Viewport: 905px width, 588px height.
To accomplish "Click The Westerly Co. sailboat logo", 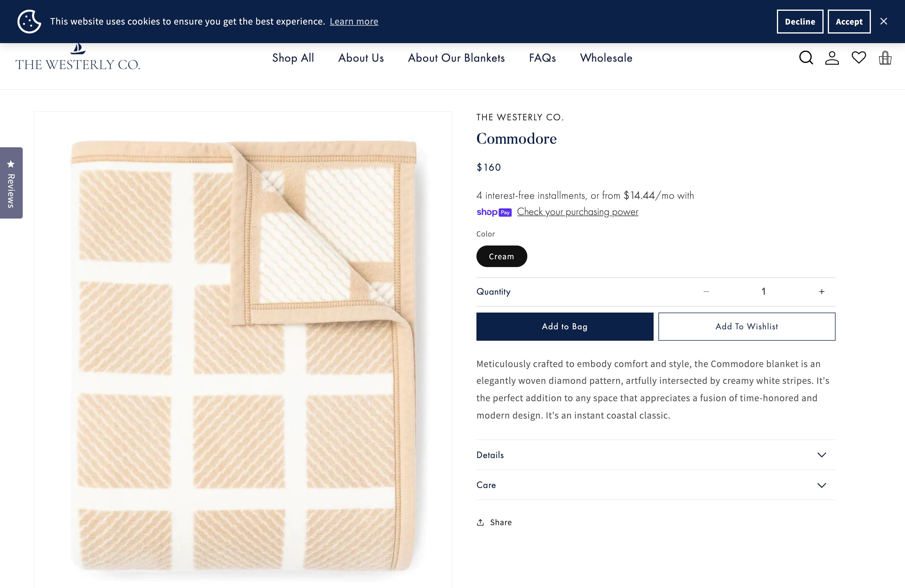I will [78, 59].
